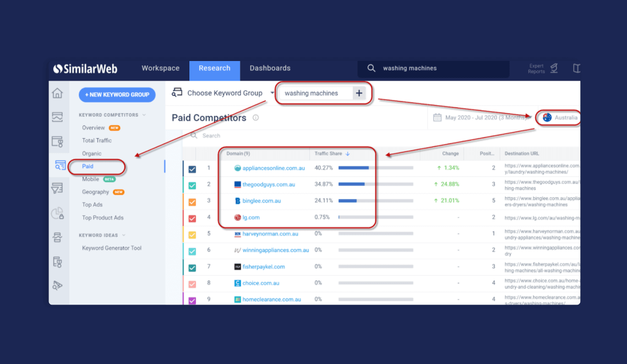
Task: Click the funnel conversion sidebar icon
Action: pyautogui.click(x=58, y=189)
